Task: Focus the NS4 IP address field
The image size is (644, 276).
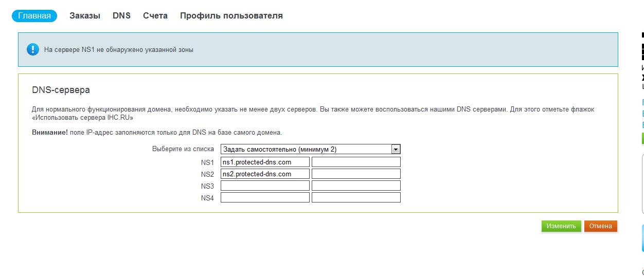Action: click(356, 197)
